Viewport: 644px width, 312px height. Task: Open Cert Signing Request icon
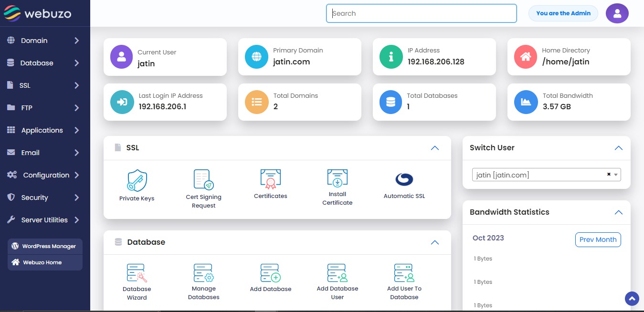[x=203, y=180]
